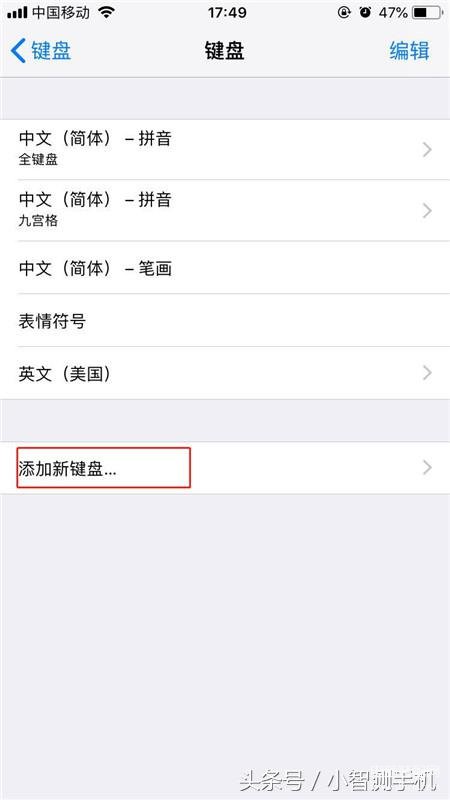Tap 添加新键盘... to add a keyboard
This screenshot has height=800, width=450.
pyautogui.click(x=225, y=468)
